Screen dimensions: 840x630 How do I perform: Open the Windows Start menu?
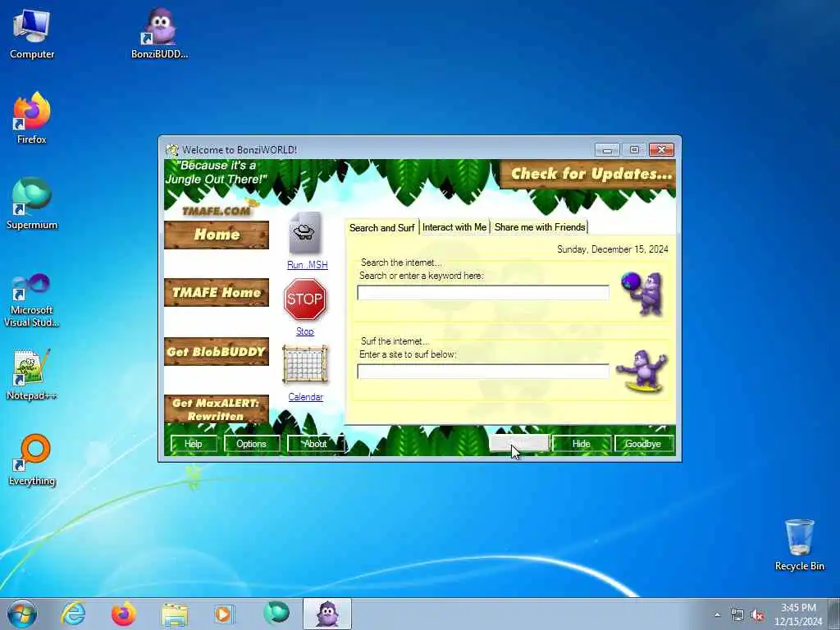tap(22, 614)
